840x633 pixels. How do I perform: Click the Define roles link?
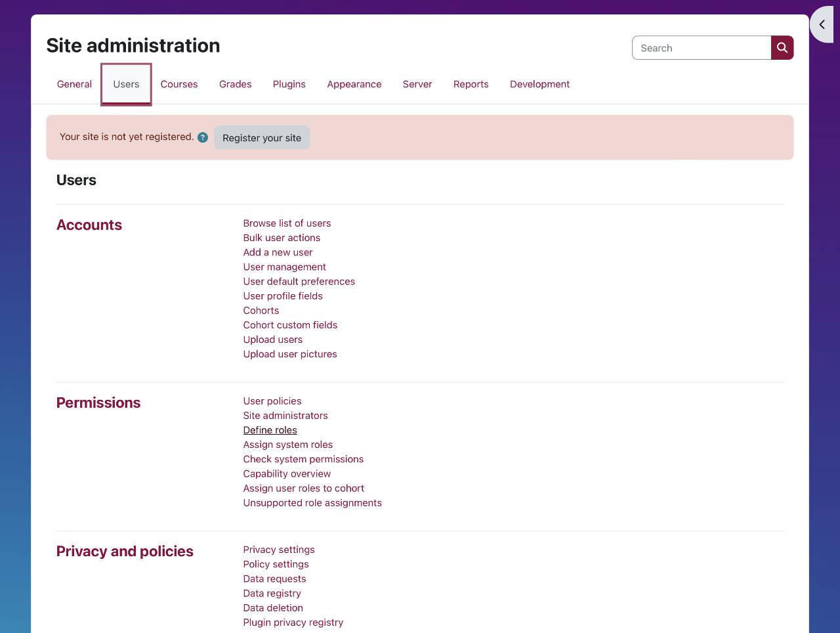pos(270,430)
